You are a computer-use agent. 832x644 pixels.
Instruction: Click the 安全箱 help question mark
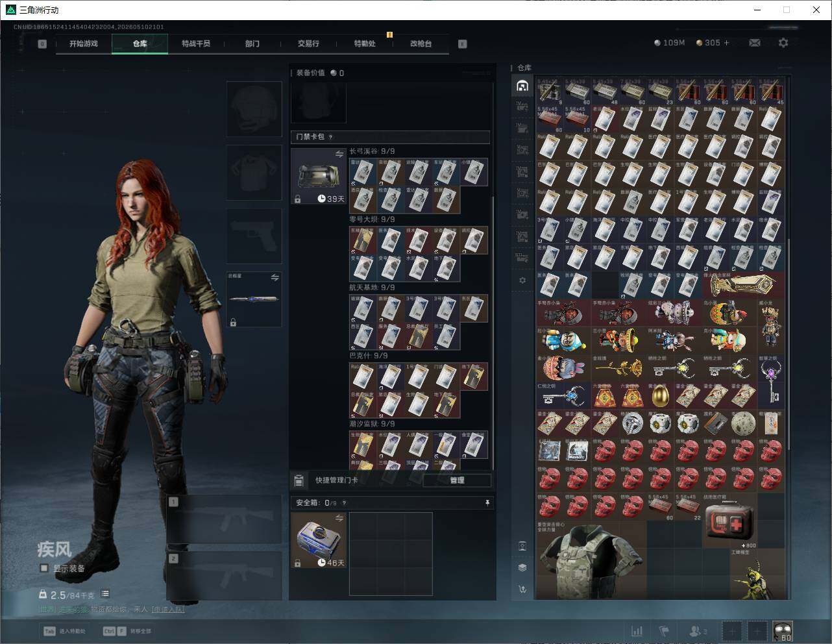coord(344,502)
